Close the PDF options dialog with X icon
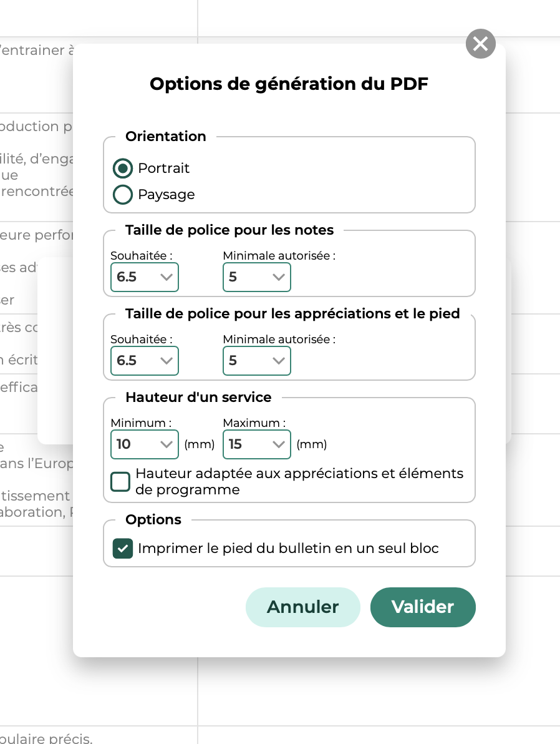560x744 pixels. pyautogui.click(x=480, y=44)
